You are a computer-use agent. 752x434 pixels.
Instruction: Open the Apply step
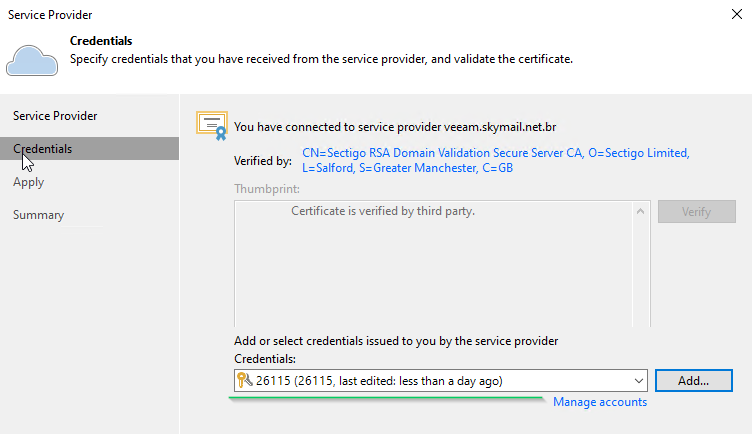tap(29, 182)
